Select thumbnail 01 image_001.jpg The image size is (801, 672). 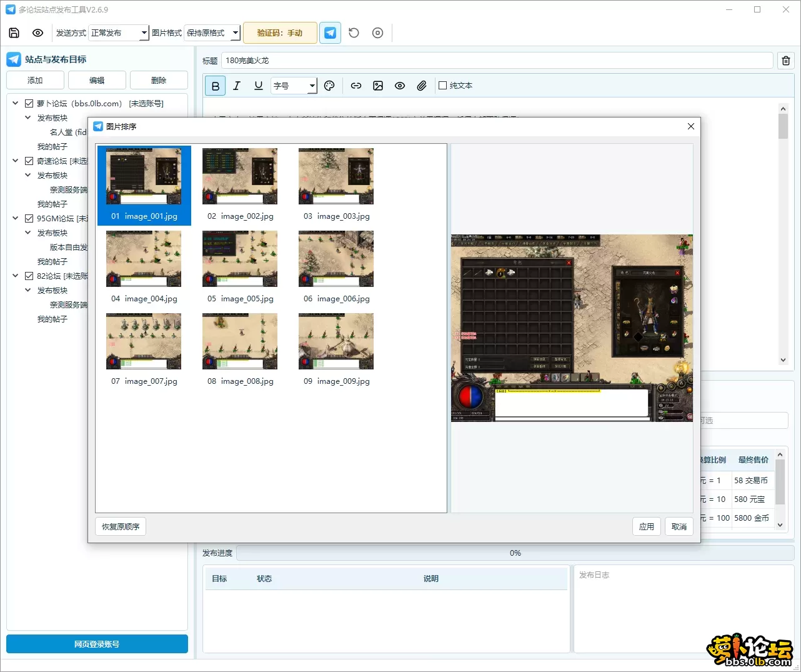144,184
